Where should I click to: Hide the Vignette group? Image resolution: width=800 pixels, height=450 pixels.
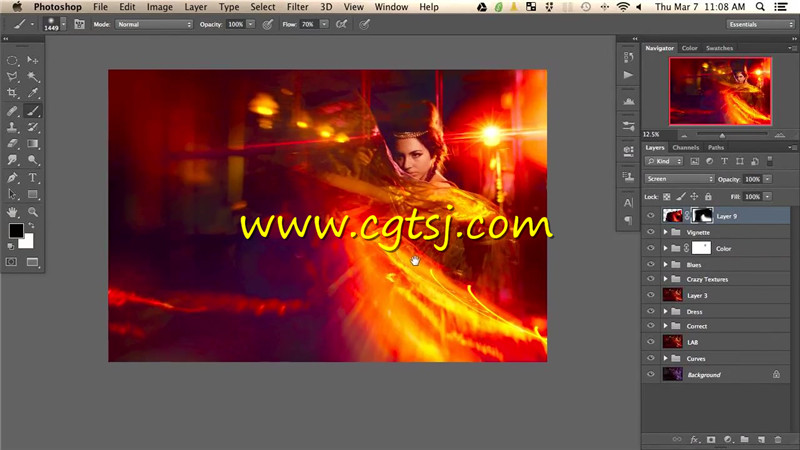pyautogui.click(x=651, y=232)
